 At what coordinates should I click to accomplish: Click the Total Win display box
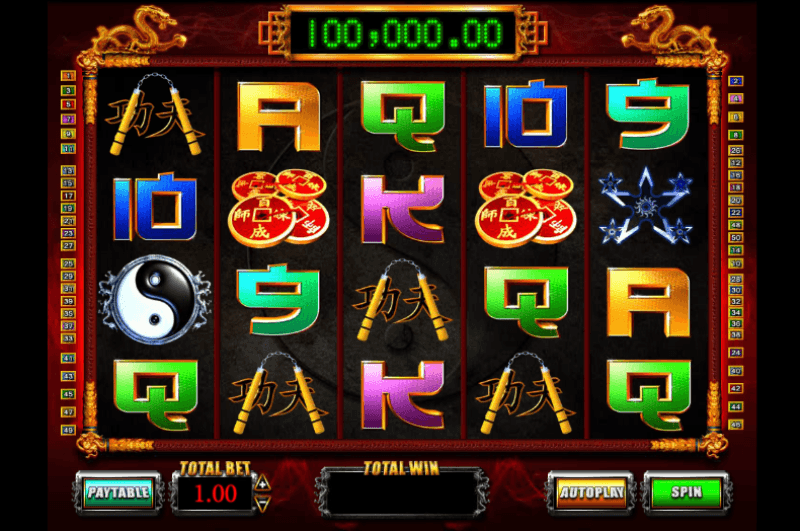[402, 494]
